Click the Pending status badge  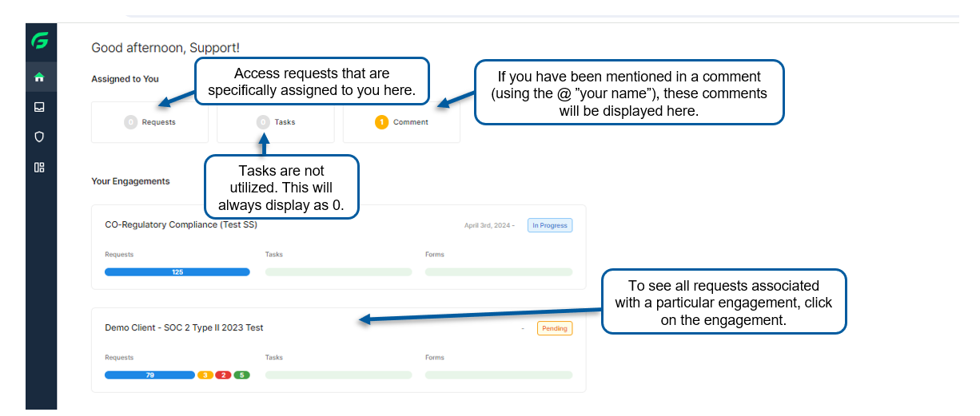(555, 328)
